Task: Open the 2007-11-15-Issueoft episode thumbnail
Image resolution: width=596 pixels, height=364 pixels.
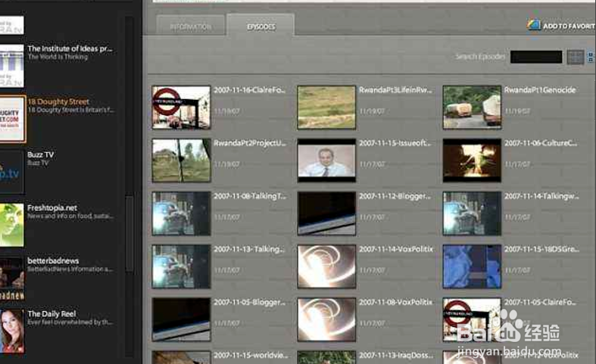Action: coord(326,160)
